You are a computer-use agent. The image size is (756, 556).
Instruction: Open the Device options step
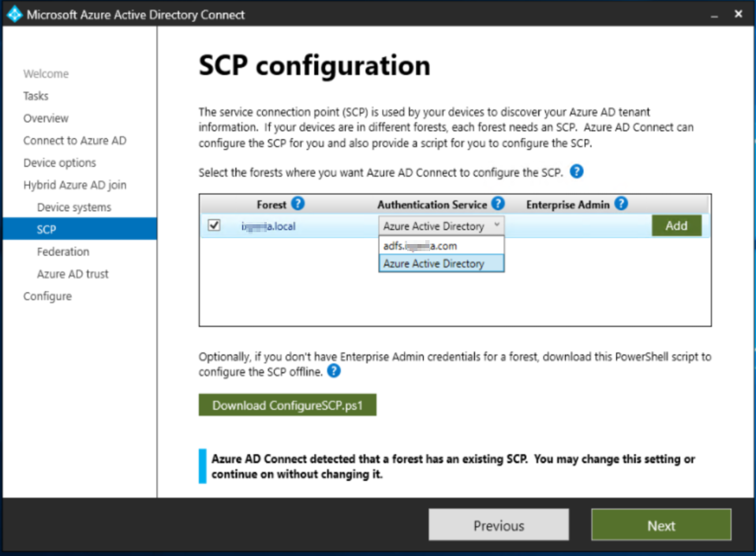(60, 163)
